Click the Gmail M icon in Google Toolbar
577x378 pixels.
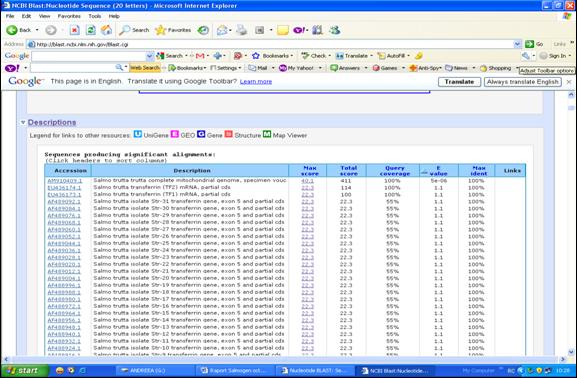(200, 56)
